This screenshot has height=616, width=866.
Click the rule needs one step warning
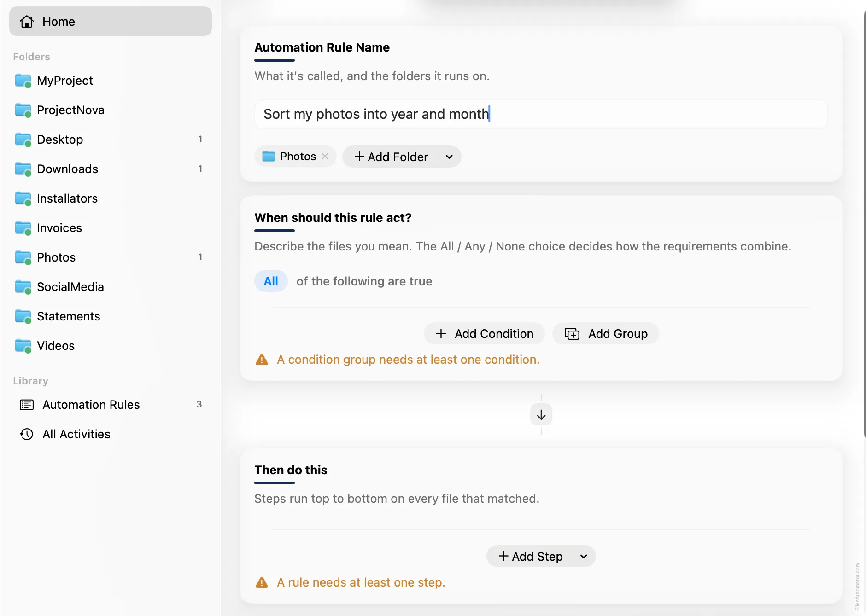[361, 582]
